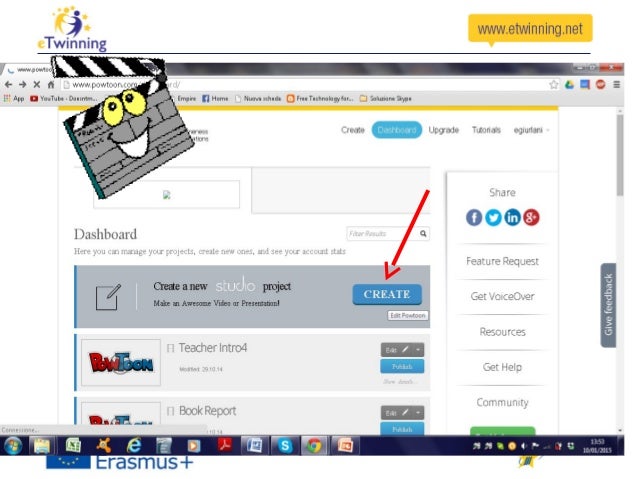Click the Edit Powtoon button
This screenshot has width=638, height=479.
(408, 315)
